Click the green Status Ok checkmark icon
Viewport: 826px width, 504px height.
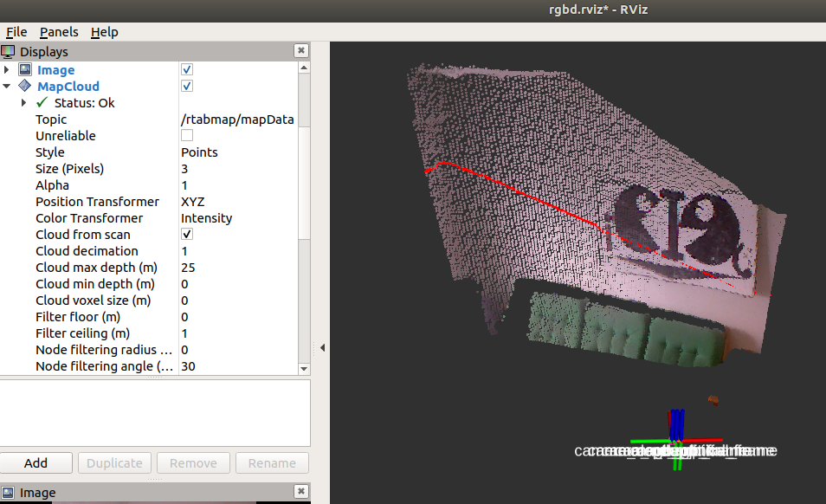[x=42, y=102]
